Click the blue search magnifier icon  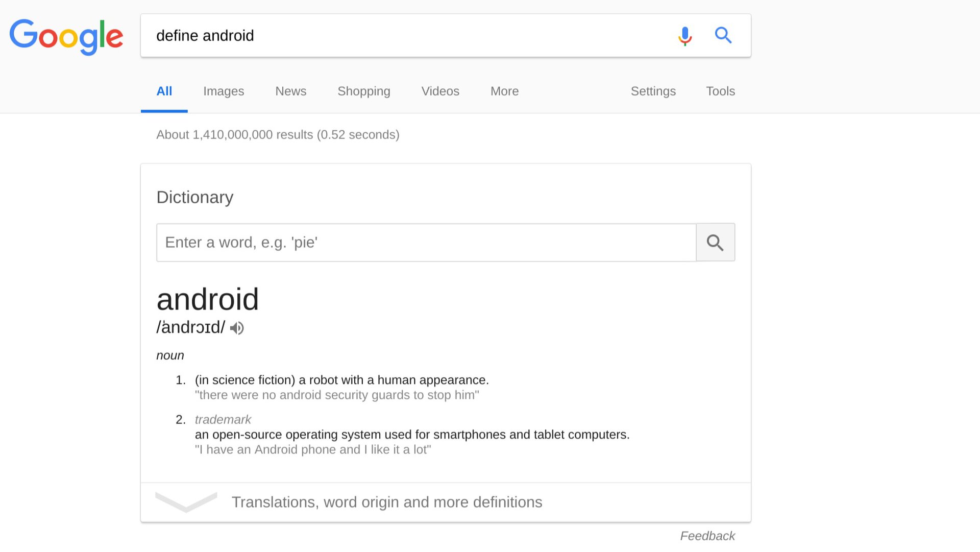(723, 36)
